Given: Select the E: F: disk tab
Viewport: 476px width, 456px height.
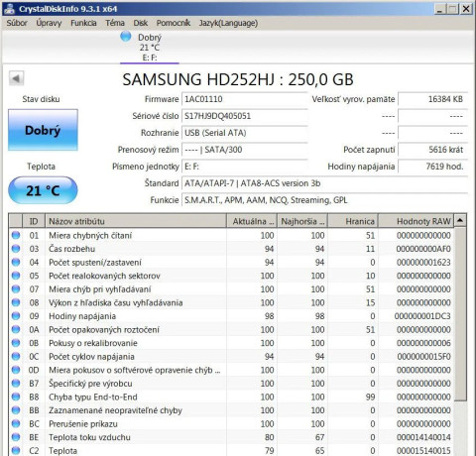Looking at the screenshot, I should click(x=150, y=47).
